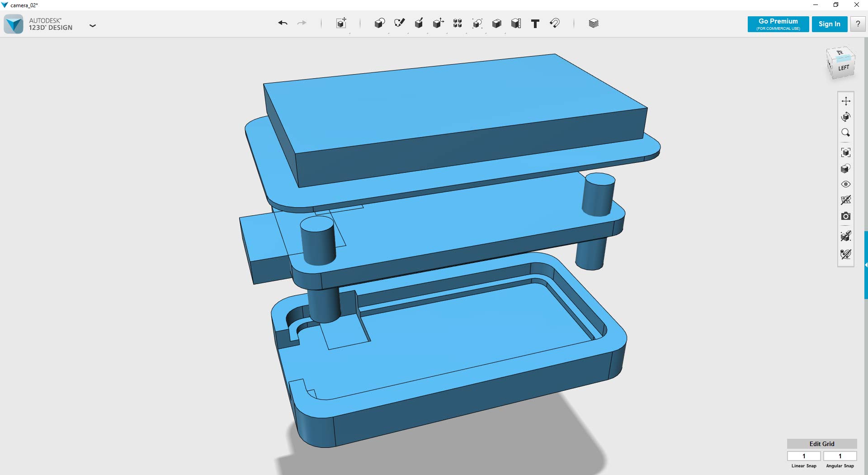This screenshot has width=868, height=475.
Task: Toggle hide sketches in the right sidebar
Action: click(846, 254)
